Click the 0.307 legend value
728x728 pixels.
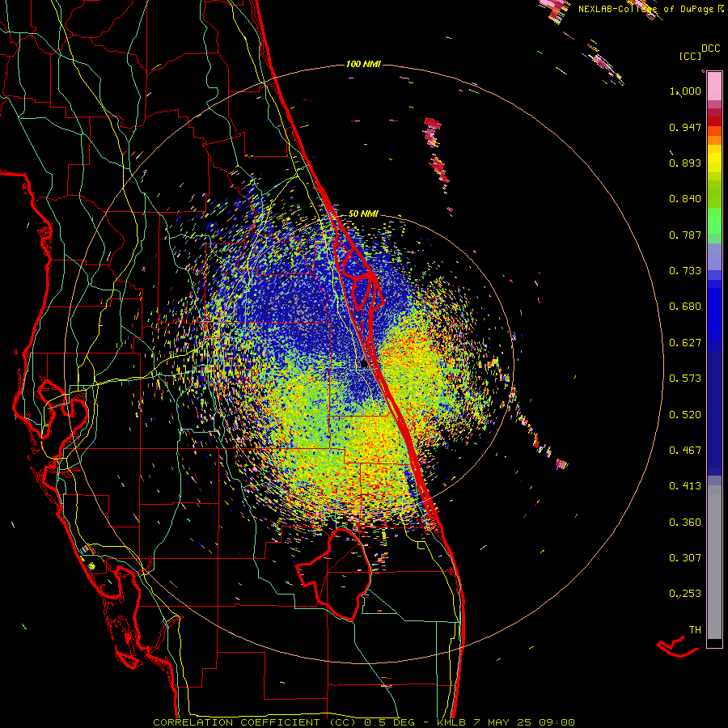tap(685, 558)
